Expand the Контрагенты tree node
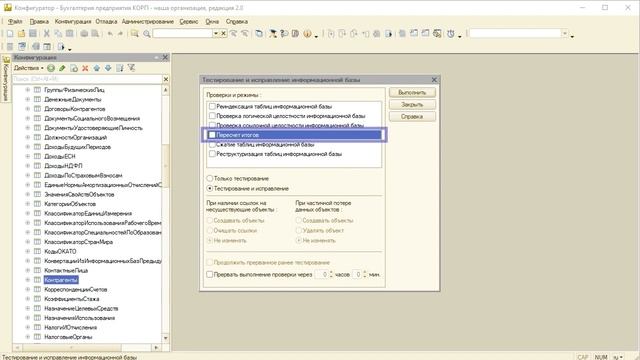This screenshot has height=360, width=640. [28, 280]
